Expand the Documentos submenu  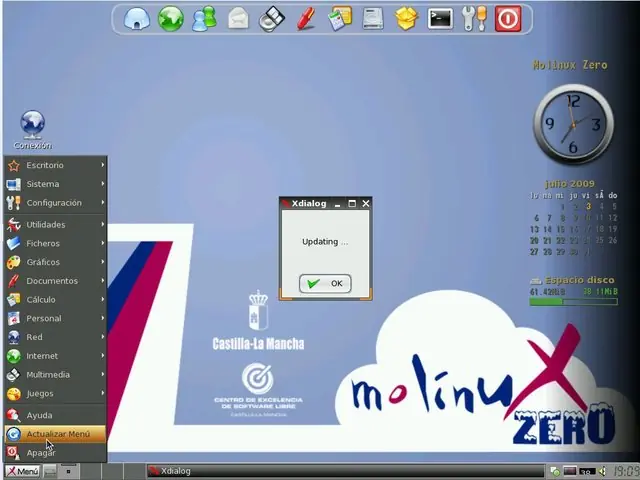(x=56, y=281)
